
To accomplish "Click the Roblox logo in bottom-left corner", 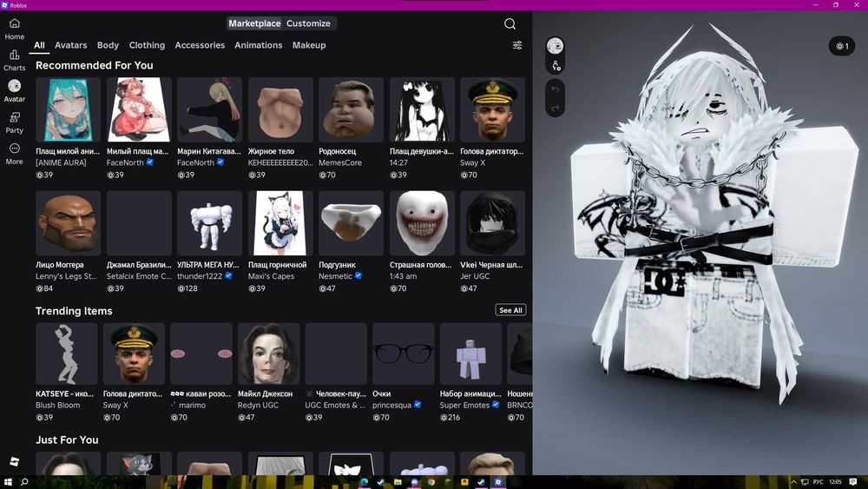I will pyautogui.click(x=15, y=461).
